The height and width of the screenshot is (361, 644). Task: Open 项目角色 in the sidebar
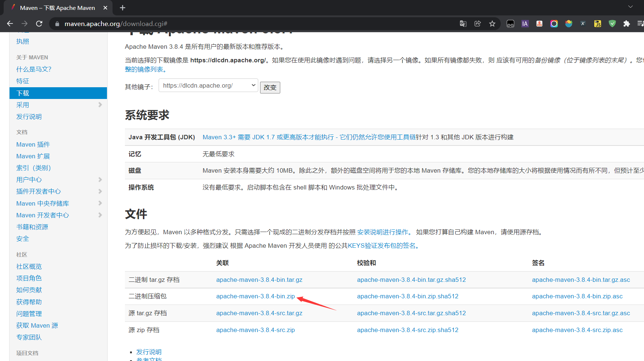29,278
